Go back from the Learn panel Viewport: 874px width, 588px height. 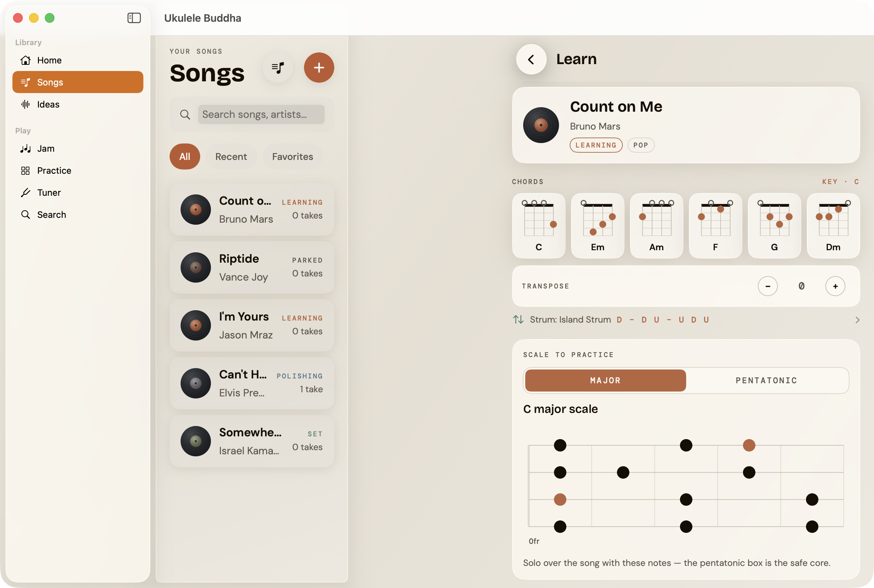(x=531, y=59)
